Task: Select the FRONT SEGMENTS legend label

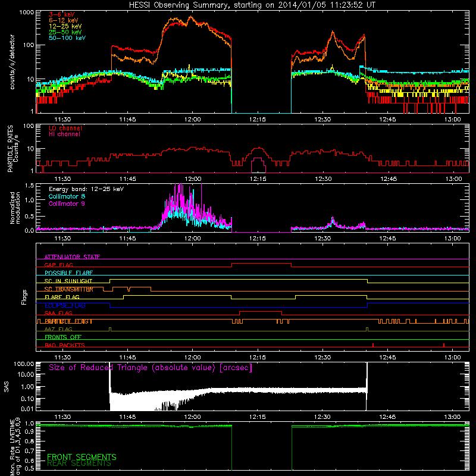Action: pyautogui.click(x=82, y=457)
